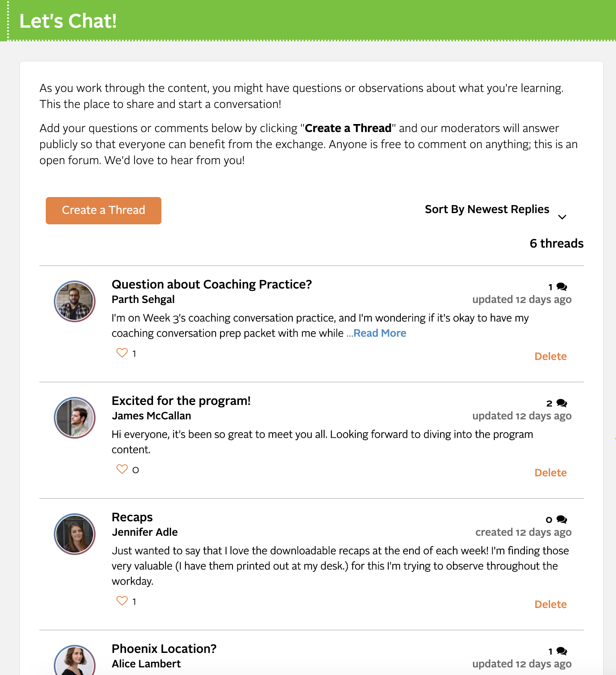Open Parth Sehgal's profile avatar
Viewport: 616px width, 675px height.
pos(75,301)
